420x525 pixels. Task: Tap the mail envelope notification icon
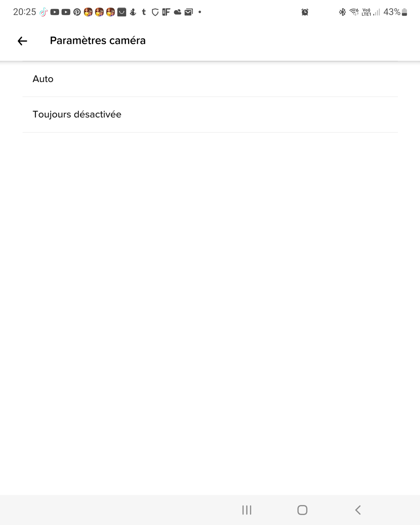pyautogui.click(x=189, y=12)
